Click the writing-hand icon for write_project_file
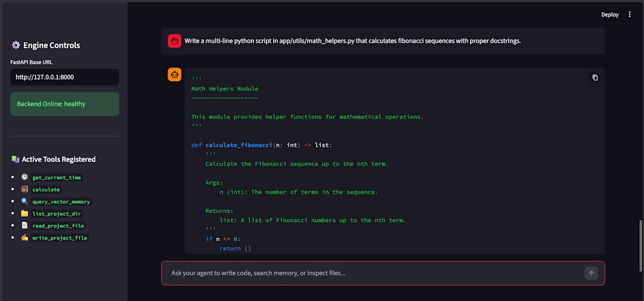Screen dimensions: 644x301 (25, 237)
